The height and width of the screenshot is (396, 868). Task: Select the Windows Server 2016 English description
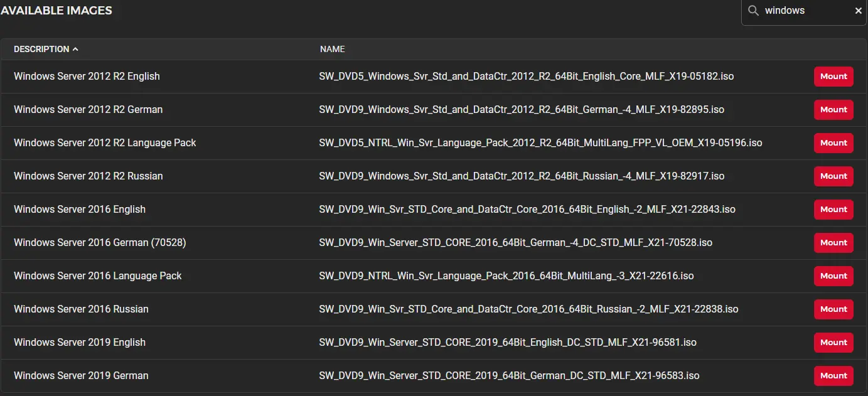(x=80, y=209)
